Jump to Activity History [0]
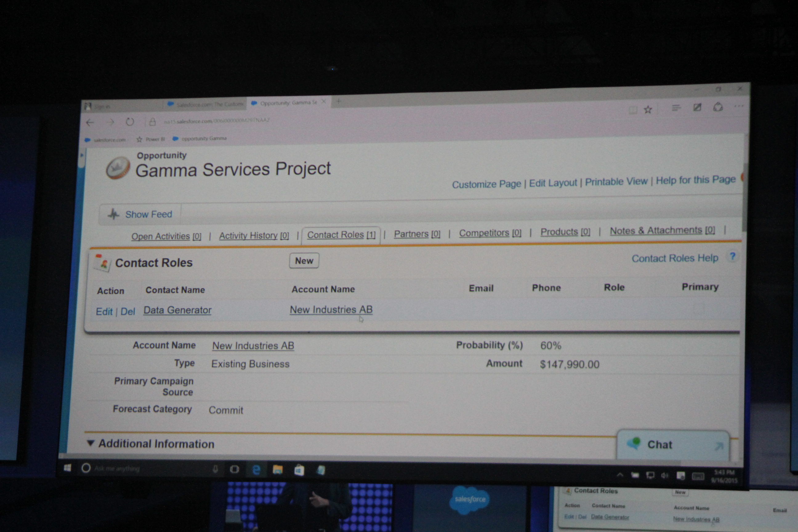This screenshot has height=532, width=798. point(254,236)
